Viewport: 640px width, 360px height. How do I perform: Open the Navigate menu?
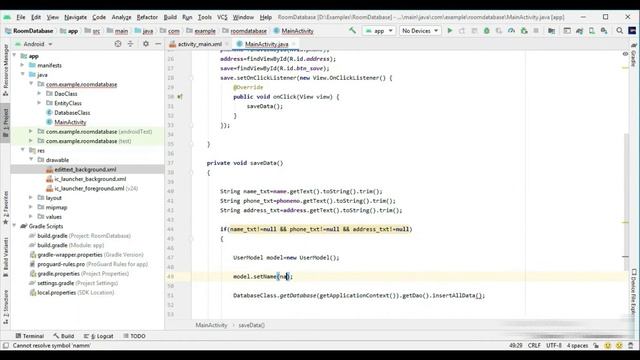click(x=76, y=17)
